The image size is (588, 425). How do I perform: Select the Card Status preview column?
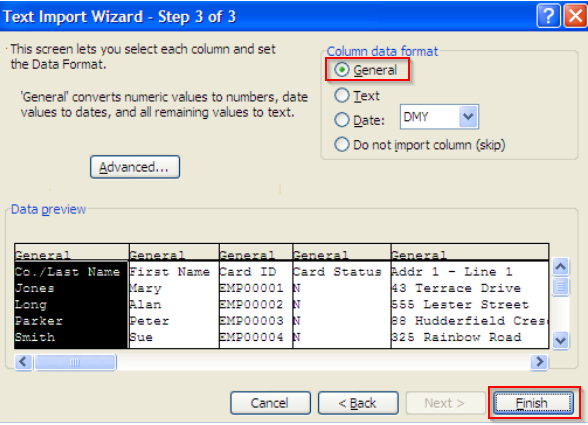click(342, 296)
